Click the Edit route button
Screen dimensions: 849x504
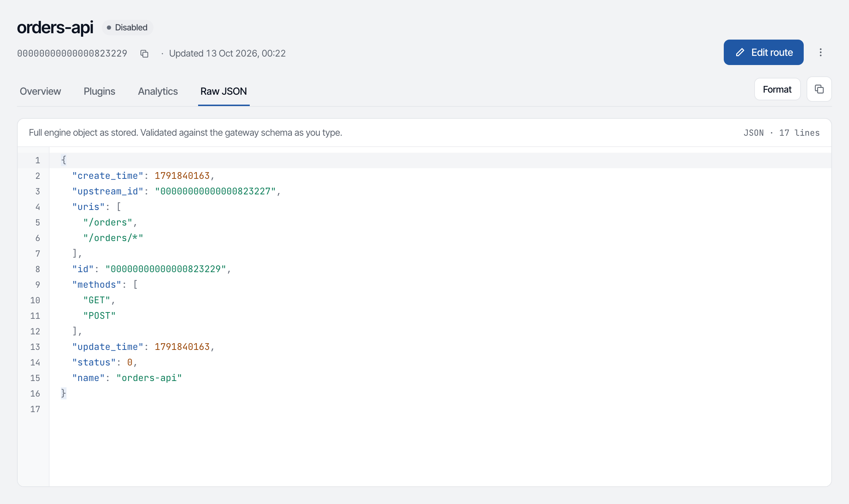coord(763,52)
